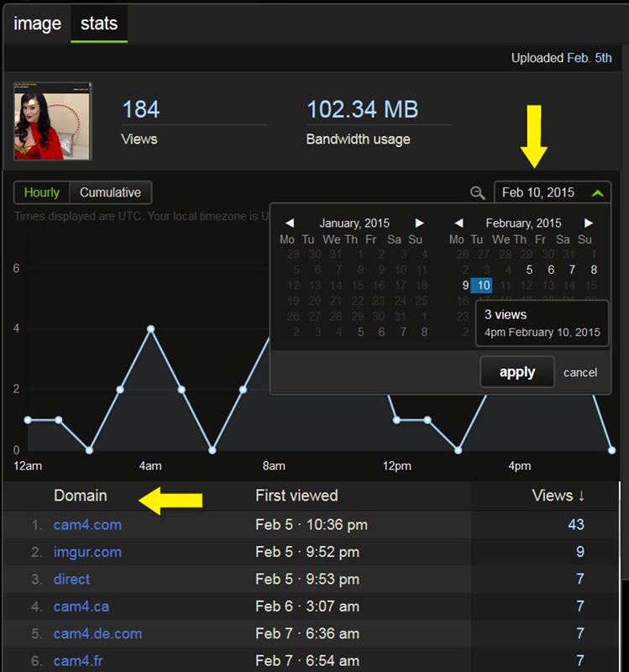Screen dimensions: 629x672
Task: Select February 5 in the calendar
Action: click(529, 270)
